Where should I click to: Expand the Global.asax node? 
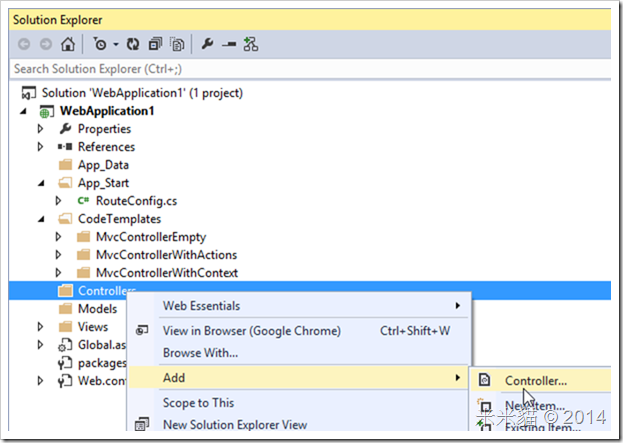coord(40,344)
